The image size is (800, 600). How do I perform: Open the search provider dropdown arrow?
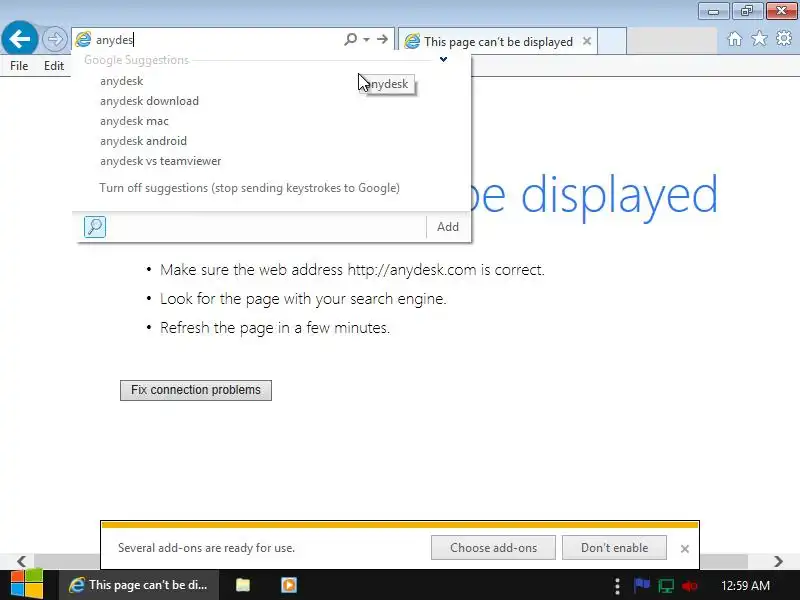(x=366, y=39)
